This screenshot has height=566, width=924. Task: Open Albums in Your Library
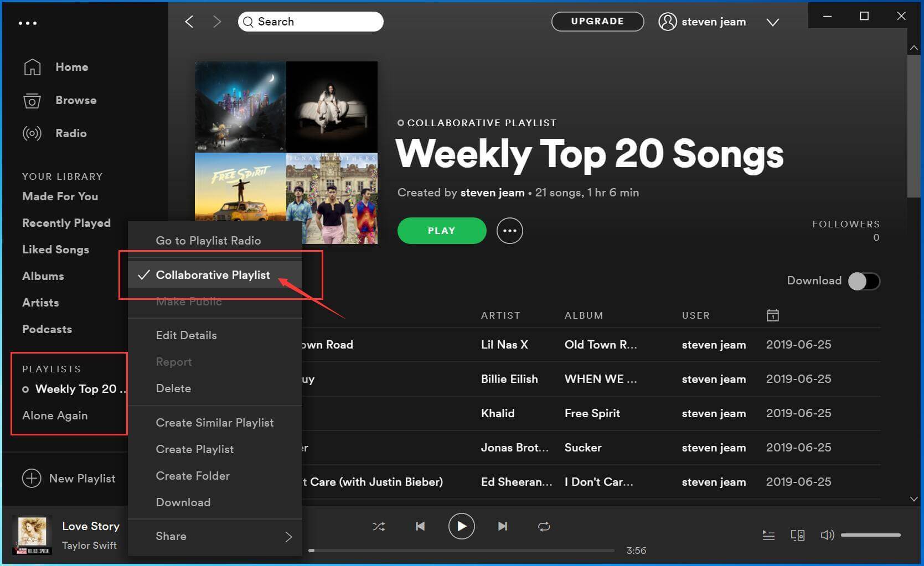43,276
